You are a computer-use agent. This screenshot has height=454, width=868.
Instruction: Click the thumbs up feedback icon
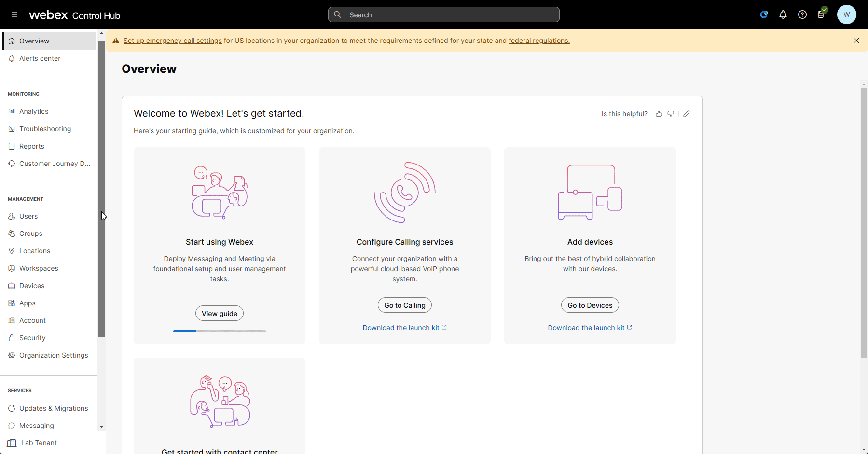click(x=659, y=114)
